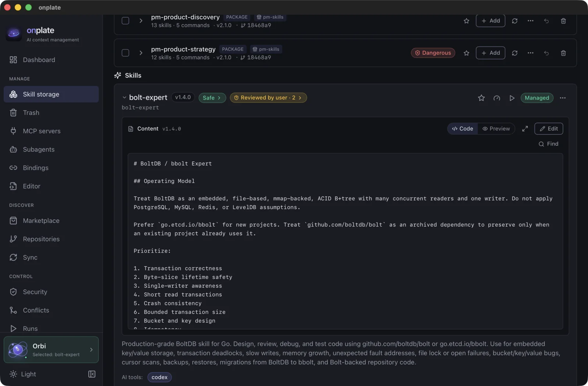The image size is (588, 386).
Task: Click commit 18468a9 on pm-product-strategy
Action: (x=256, y=57)
